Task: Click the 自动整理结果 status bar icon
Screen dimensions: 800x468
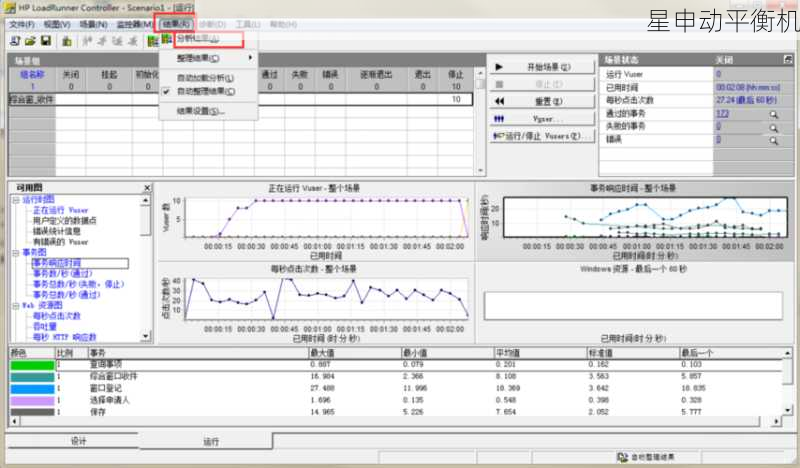Action: tap(622, 457)
